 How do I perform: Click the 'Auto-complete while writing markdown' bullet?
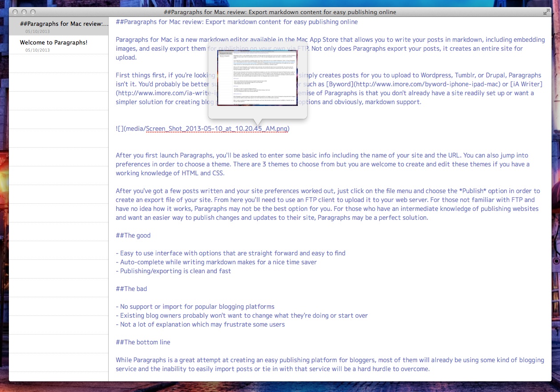(x=216, y=262)
